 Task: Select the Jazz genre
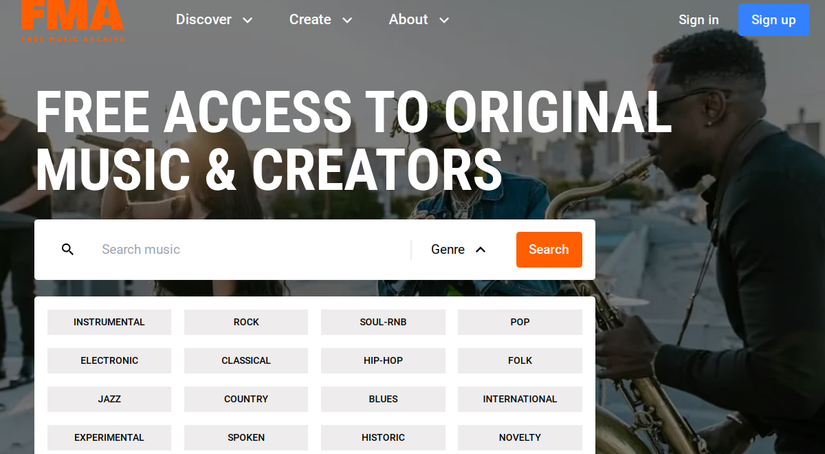click(109, 399)
